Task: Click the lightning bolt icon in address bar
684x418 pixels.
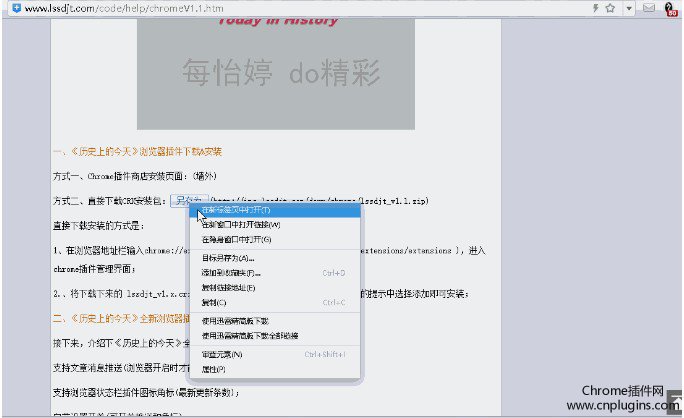Action: [595, 8]
